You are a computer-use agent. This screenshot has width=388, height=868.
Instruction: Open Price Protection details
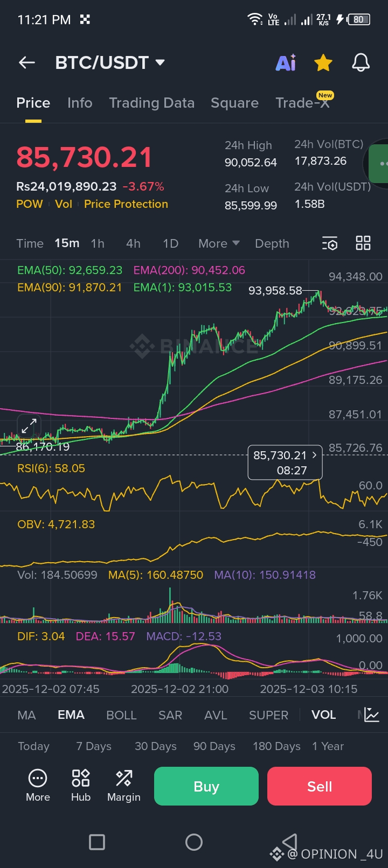pos(126,204)
